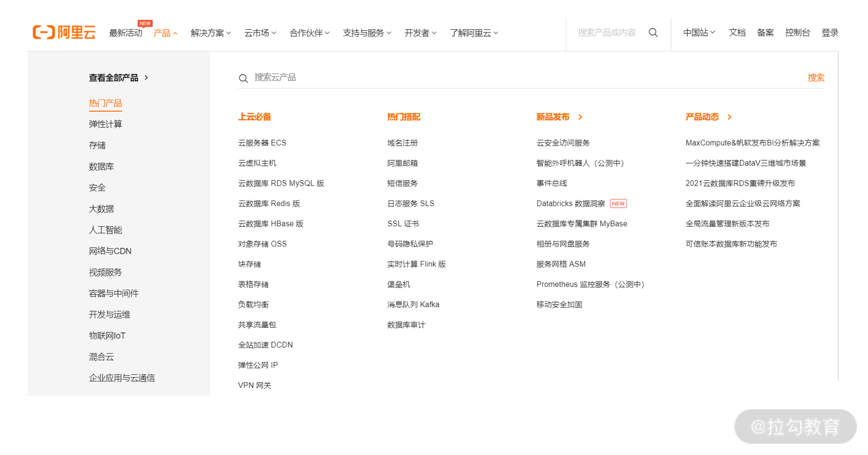Open 云数据库 Redis 版

tap(269, 203)
